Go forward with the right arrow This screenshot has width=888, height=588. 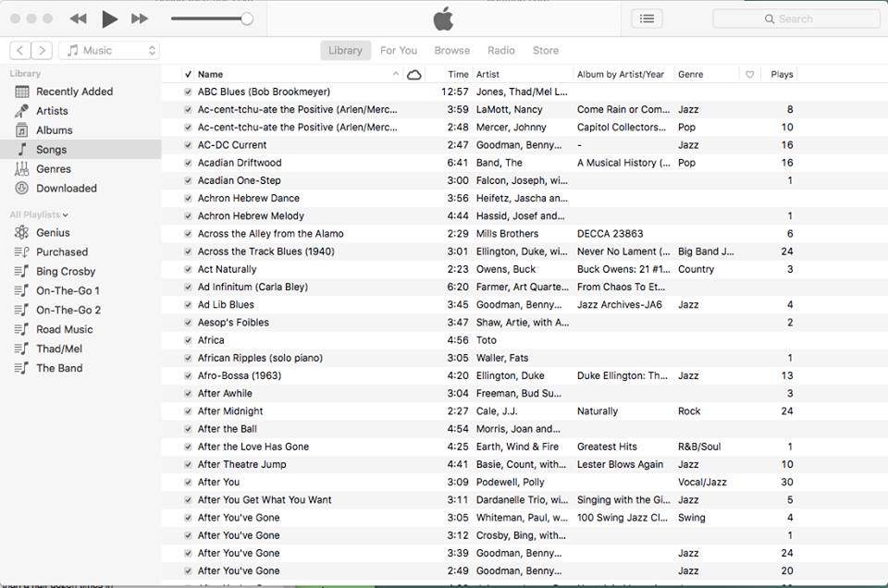[42, 50]
